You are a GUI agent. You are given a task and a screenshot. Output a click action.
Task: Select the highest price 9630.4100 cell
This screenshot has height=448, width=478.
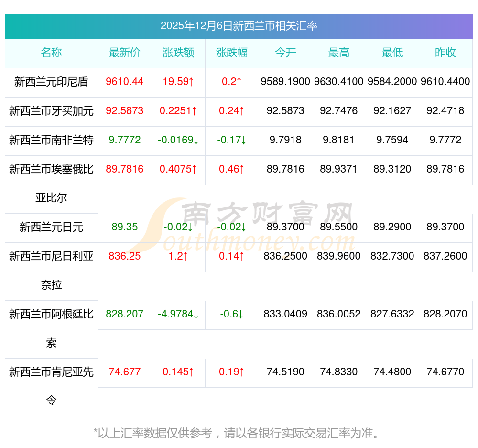pos(339,82)
